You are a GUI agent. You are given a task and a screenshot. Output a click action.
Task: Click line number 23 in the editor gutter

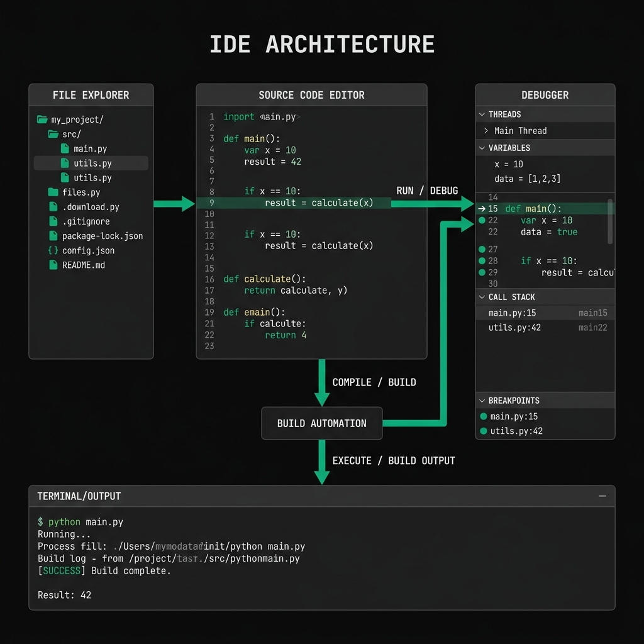point(209,346)
